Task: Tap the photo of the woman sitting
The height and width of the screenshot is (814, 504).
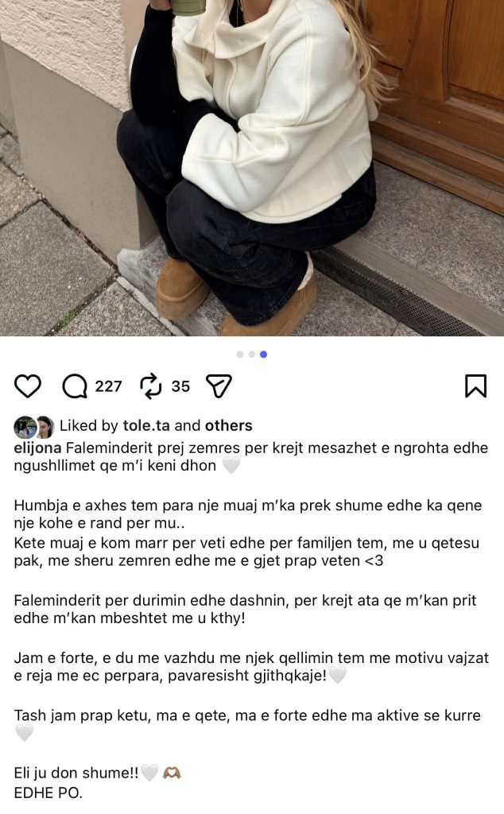Action: click(x=252, y=168)
